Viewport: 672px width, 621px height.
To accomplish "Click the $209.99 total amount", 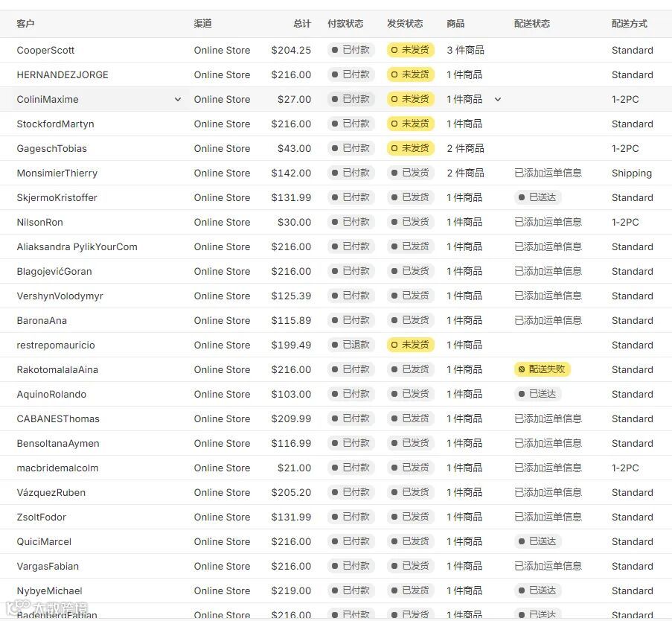I will [x=291, y=419].
